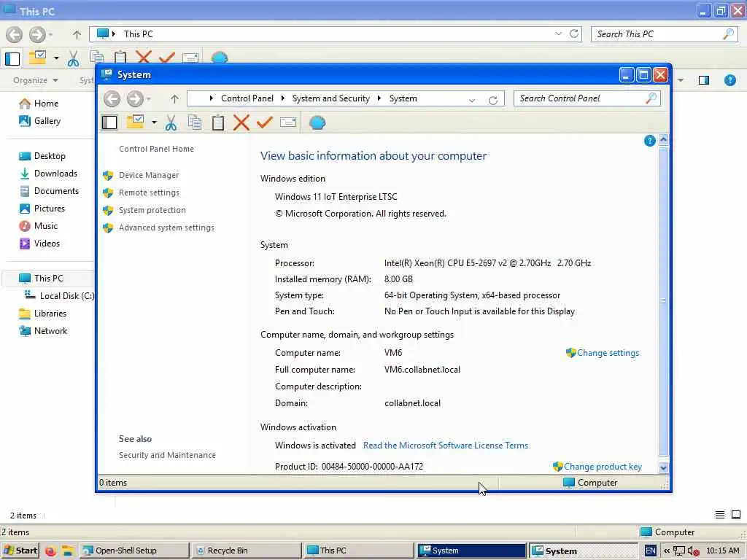Click the folder options icon in System window toolbar
747x560 pixels.
coord(135,122)
